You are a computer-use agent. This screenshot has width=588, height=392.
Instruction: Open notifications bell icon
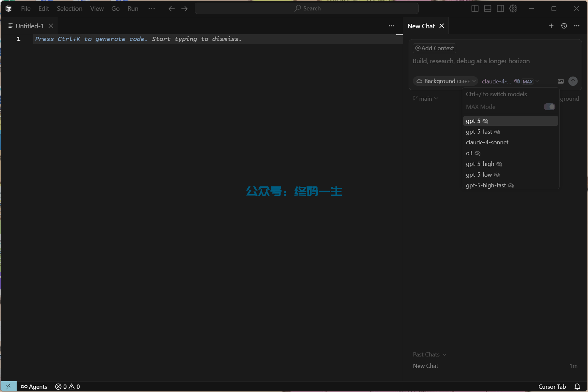pos(577,387)
